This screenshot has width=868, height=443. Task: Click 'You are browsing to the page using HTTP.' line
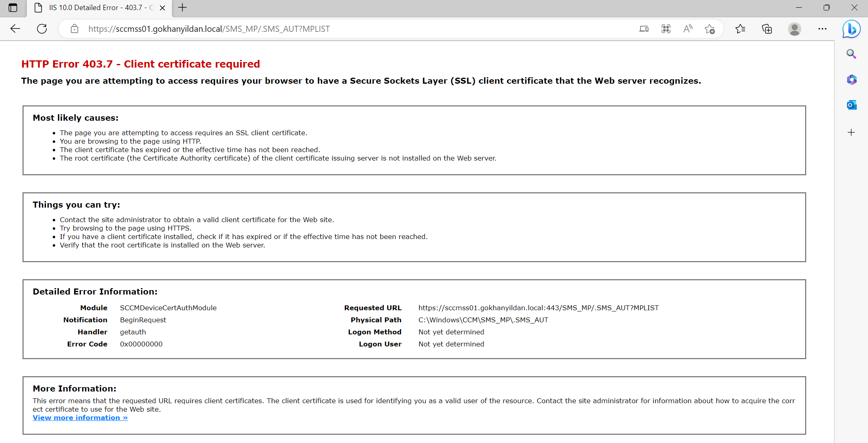(131, 141)
